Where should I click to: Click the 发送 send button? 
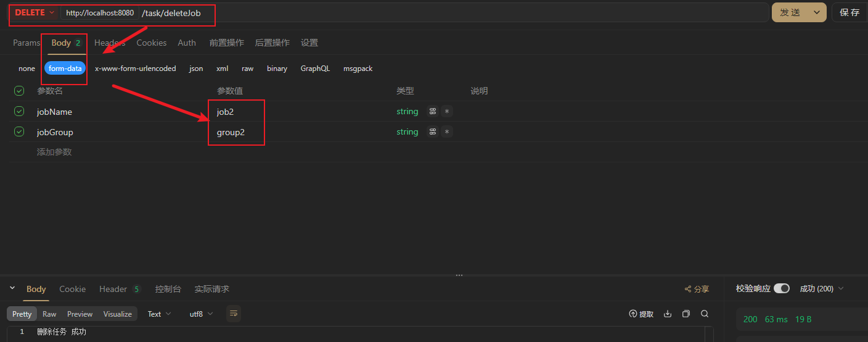790,12
